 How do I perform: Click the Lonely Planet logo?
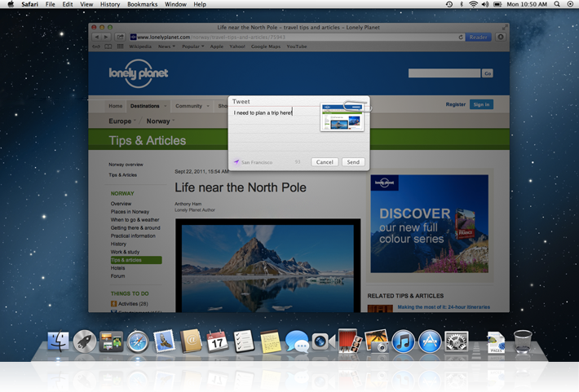pos(138,73)
